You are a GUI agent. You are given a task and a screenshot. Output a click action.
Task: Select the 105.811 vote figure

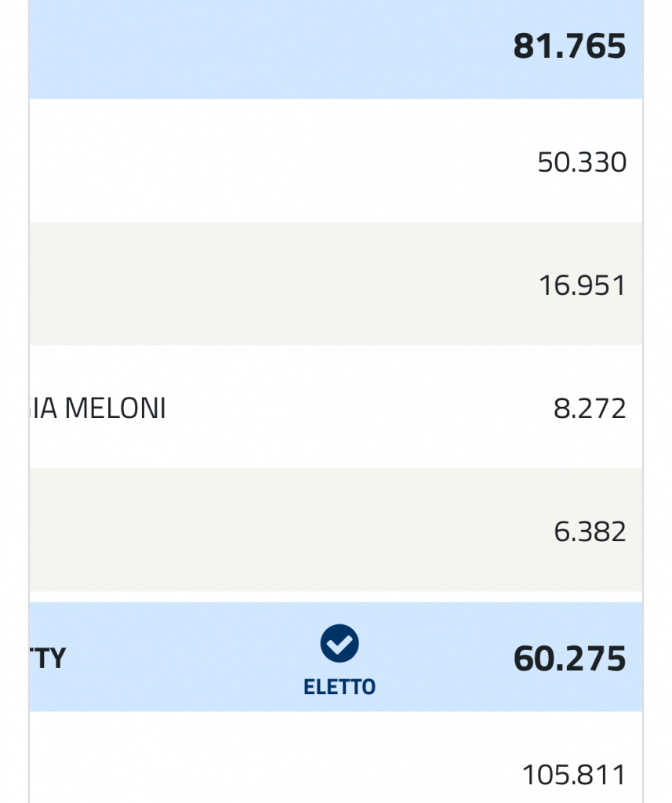point(574,774)
